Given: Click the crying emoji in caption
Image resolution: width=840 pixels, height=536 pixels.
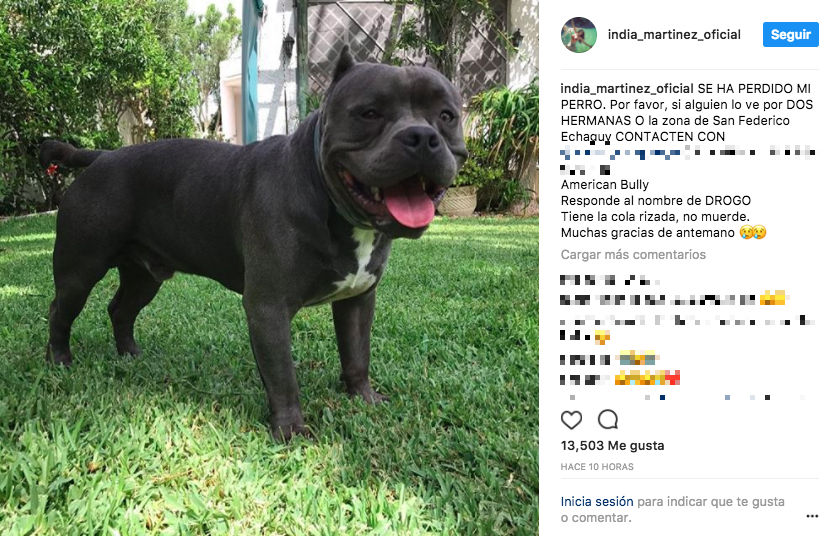Looking at the screenshot, I should [x=753, y=232].
